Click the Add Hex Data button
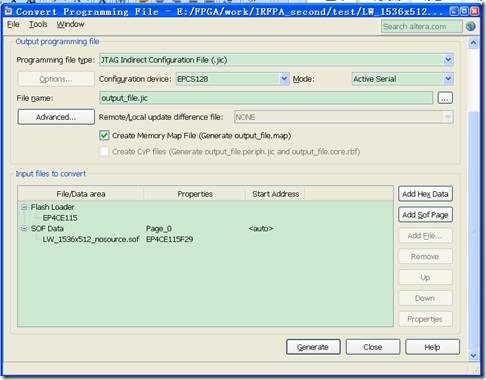Viewport: 486px width, 380px height. [425, 194]
